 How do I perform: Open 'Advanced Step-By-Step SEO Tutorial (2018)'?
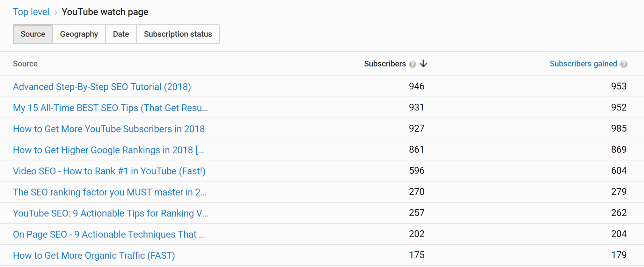102,87
